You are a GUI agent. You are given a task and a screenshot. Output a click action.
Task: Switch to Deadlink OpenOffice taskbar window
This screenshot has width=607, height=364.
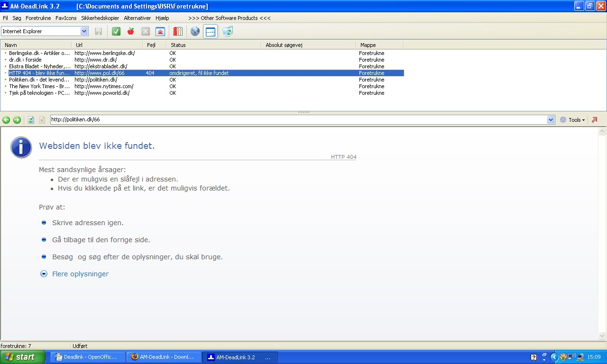click(88, 357)
